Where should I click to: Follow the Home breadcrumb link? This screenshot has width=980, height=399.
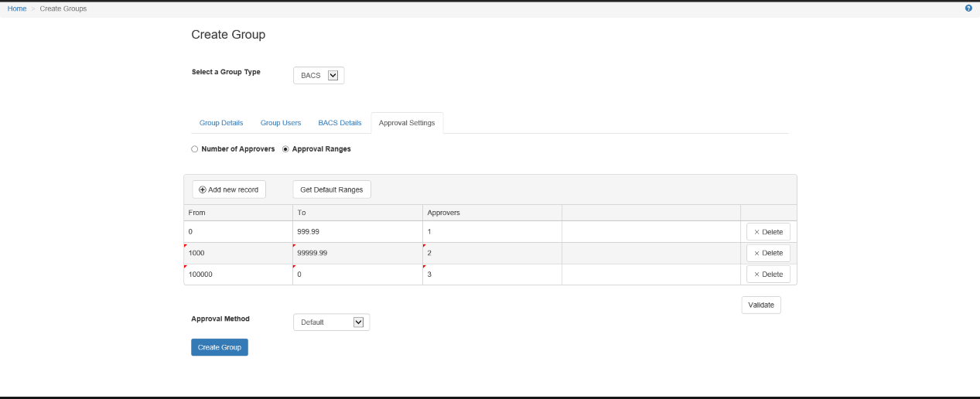[x=17, y=9]
